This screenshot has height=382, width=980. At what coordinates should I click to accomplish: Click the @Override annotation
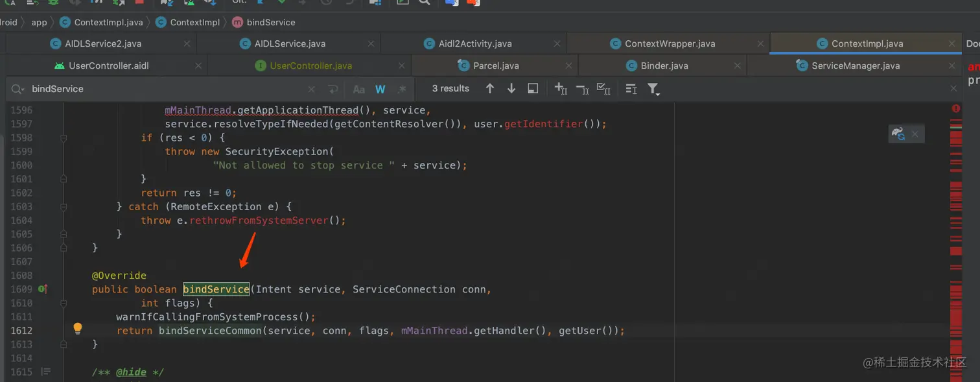tap(119, 276)
